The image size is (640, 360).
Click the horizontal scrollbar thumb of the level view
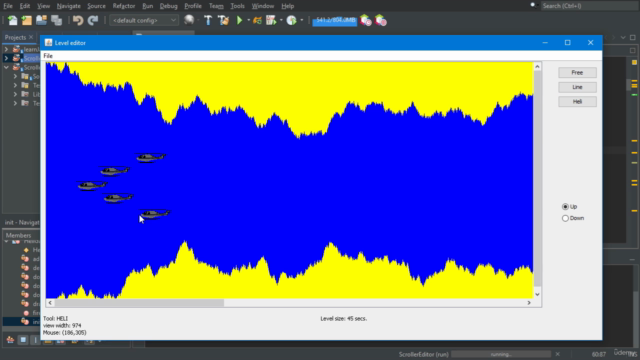click(139, 303)
